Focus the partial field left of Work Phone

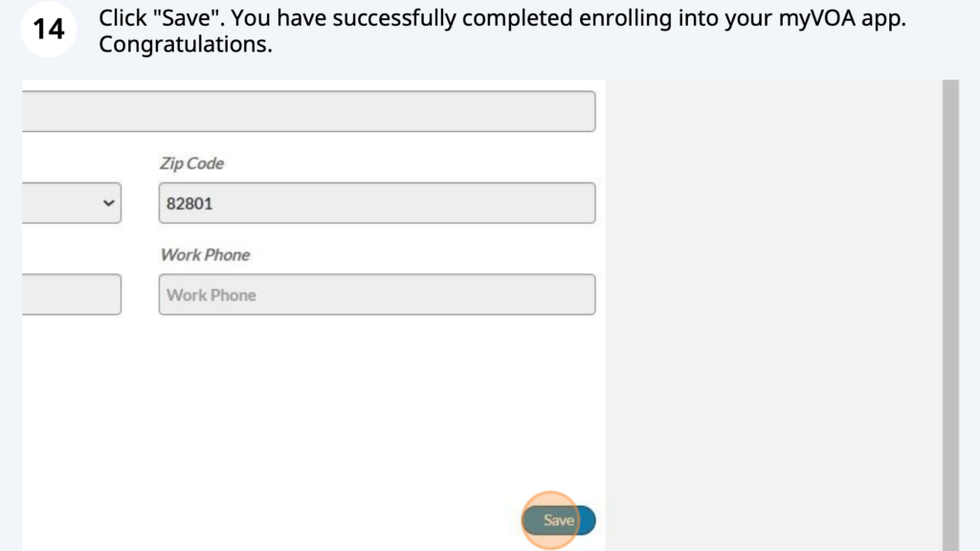point(72,295)
